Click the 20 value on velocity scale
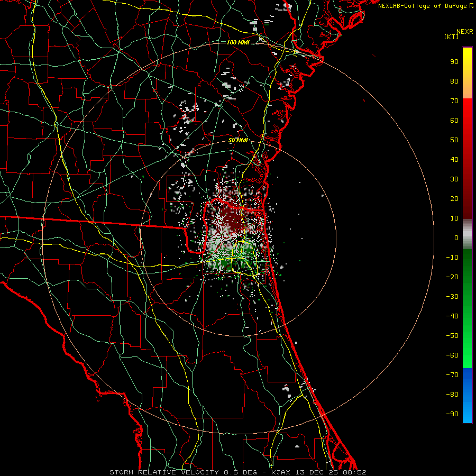 pyautogui.click(x=454, y=199)
